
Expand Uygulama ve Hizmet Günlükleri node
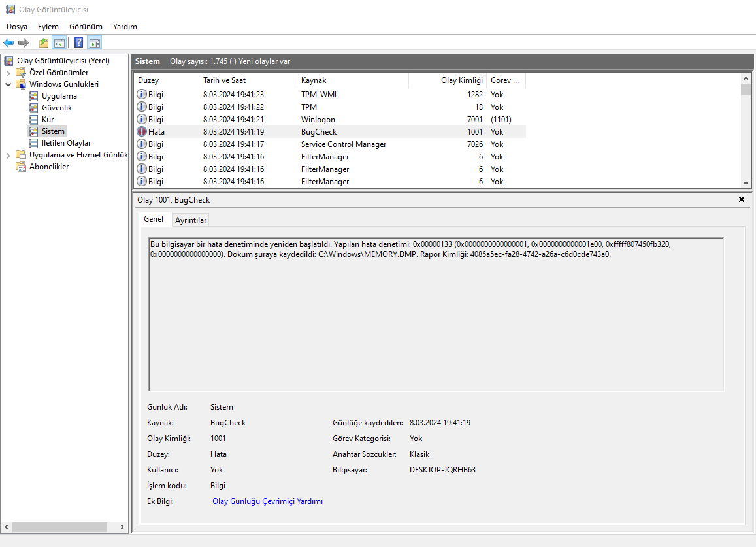[8, 156]
